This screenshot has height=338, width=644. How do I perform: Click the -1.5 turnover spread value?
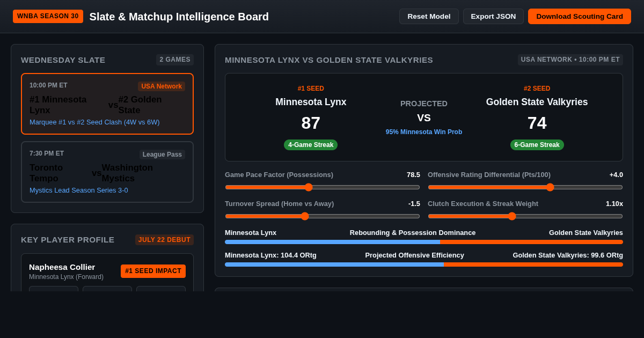tap(414, 204)
